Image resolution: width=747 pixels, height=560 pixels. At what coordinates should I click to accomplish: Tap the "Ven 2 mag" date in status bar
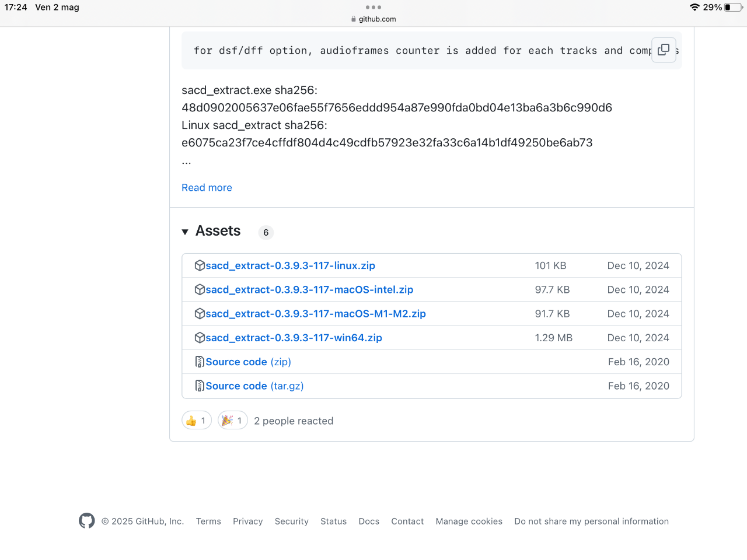point(57,7)
